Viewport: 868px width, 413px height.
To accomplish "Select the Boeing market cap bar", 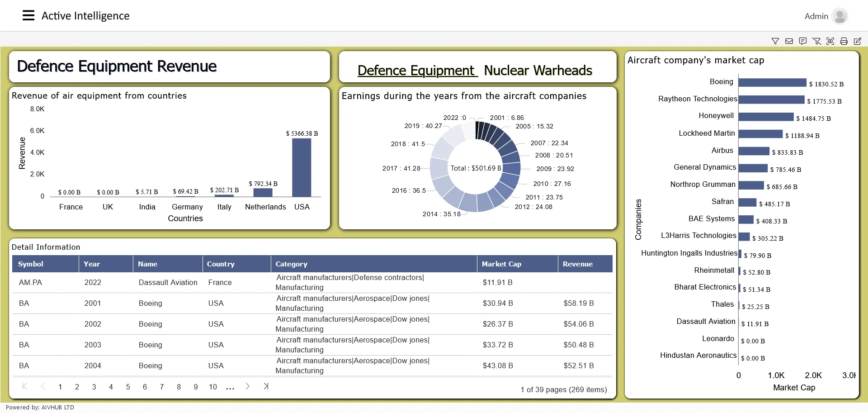I will click(772, 82).
